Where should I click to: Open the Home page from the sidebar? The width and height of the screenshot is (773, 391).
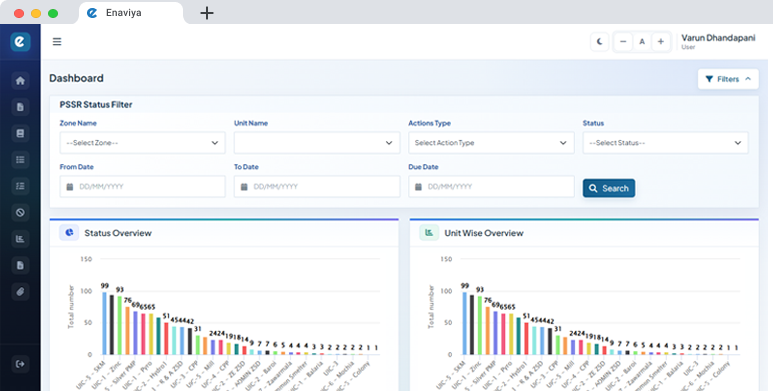(x=20, y=80)
